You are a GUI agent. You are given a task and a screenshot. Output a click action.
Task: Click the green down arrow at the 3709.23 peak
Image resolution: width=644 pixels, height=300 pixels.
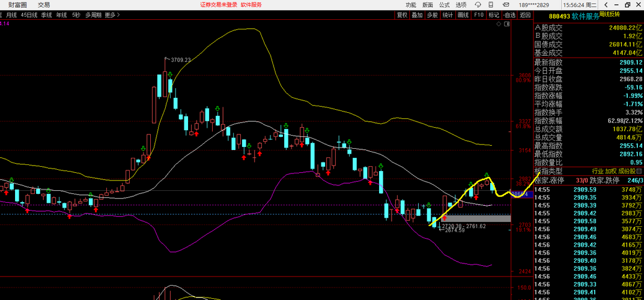point(169,74)
